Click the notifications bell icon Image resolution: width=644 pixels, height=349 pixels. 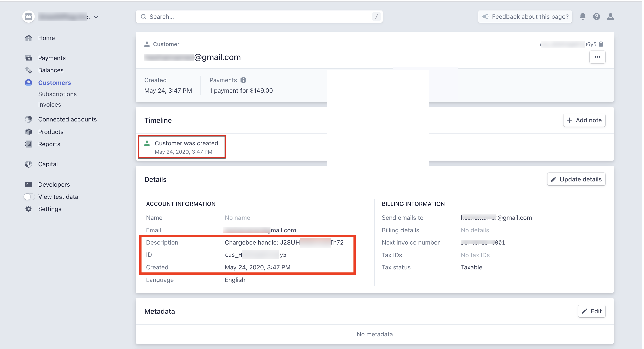pyautogui.click(x=583, y=17)
